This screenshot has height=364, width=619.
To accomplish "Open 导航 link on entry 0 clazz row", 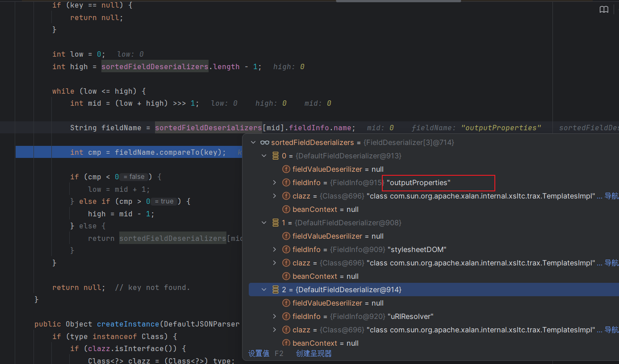I will point(611,196).
